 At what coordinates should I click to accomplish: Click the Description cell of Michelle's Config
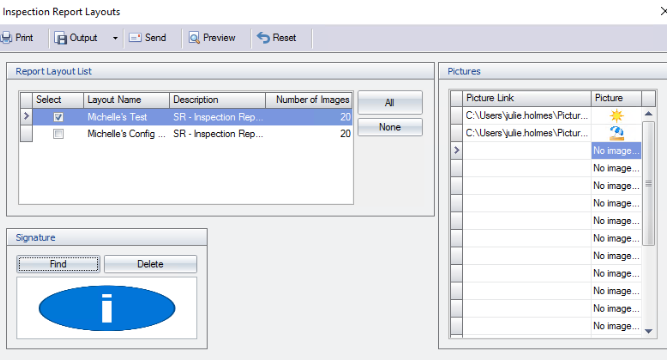[218, 134]
